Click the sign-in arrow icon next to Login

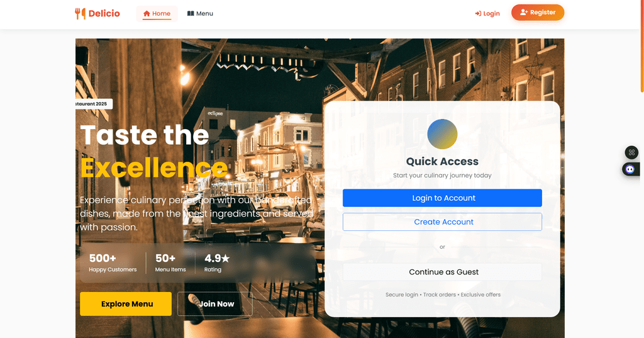click(x=478, y=14)
